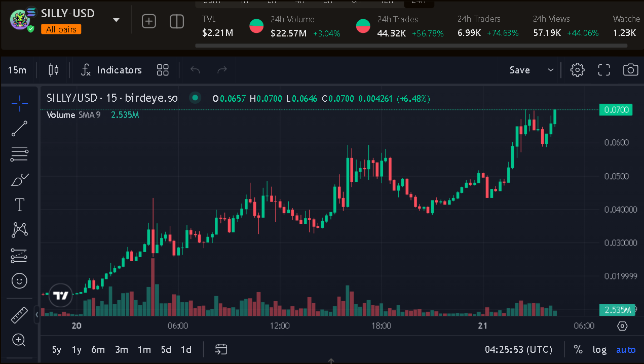Open the Save dropdown arrow

(x=551, y=70)
